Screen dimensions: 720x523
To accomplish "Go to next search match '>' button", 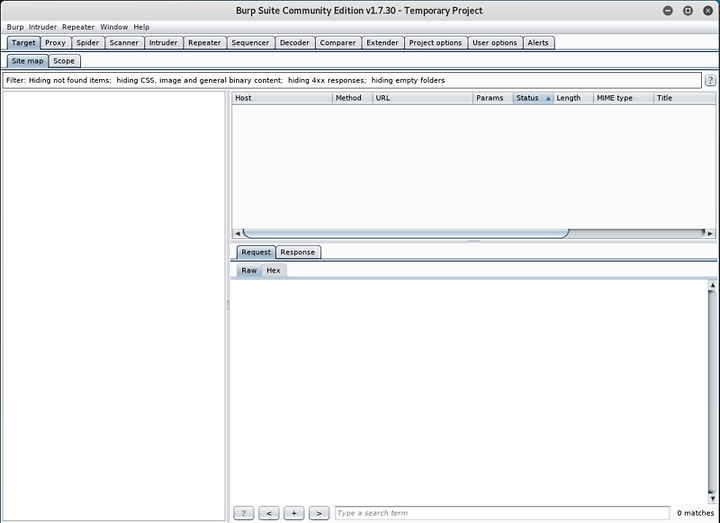I will tap(319, 513).
